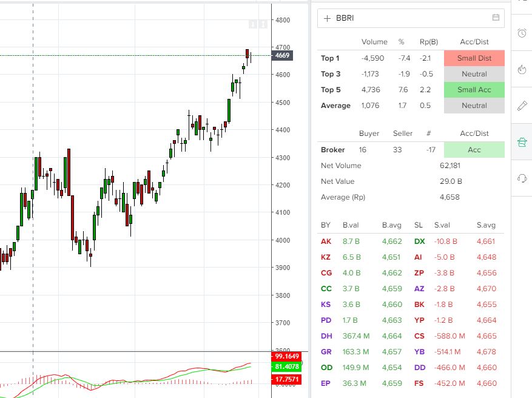The height and width of the screenshot is (398, 532).
Task: Click the SL column header
Action: click(419, 225)
